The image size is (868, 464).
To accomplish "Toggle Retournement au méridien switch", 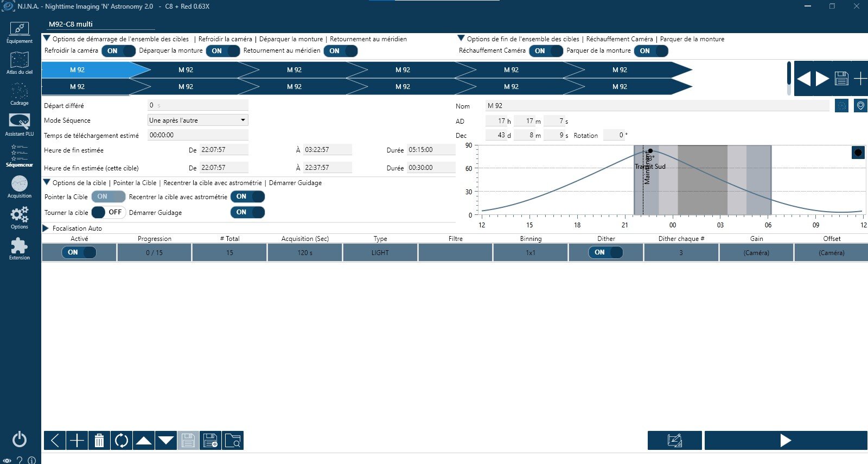I will tap(341, 51).
